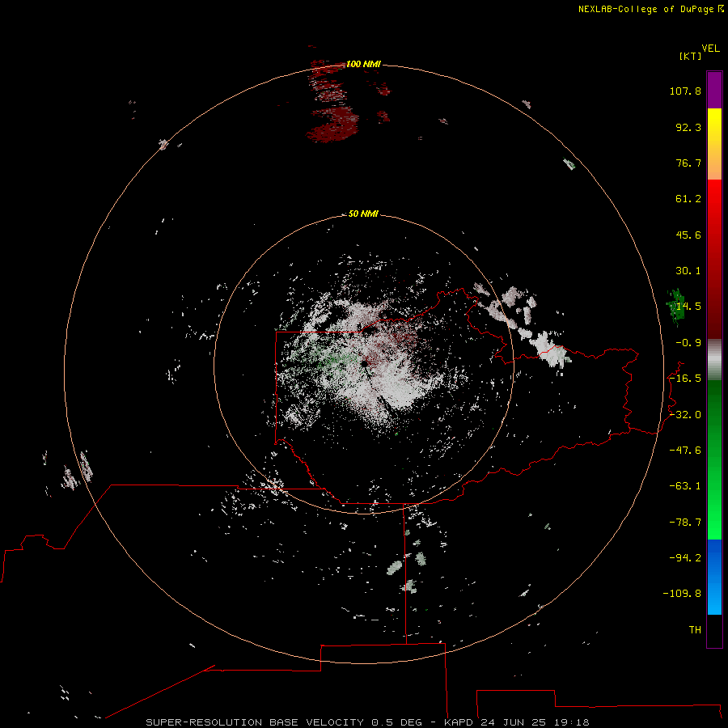Image resolution: width=728 pixels, height=728 pixels.
Task: Click the 92.3 velocity scale value
Action: click(688, 127)
